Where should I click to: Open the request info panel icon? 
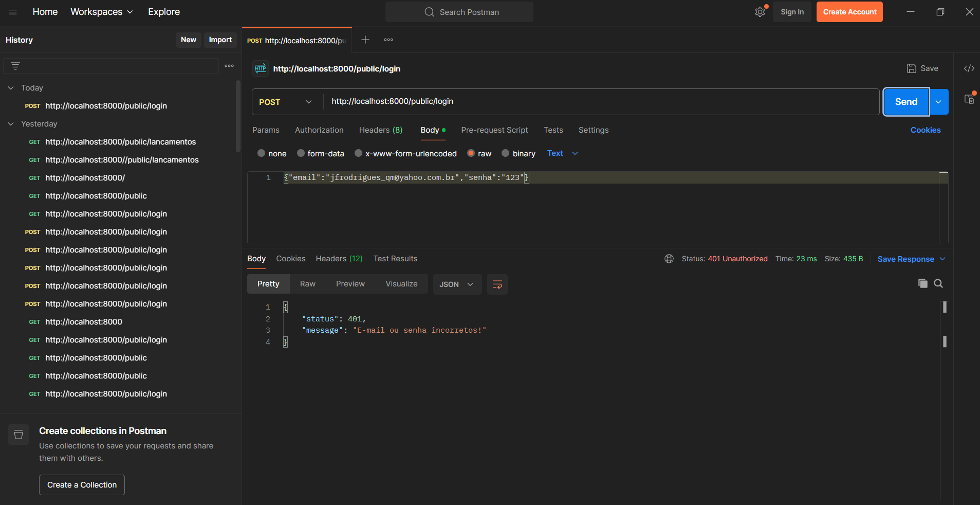969,99
